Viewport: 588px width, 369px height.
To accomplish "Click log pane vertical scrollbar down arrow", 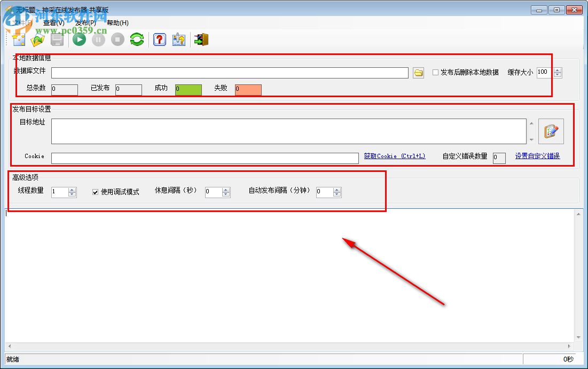I will coord(578,338).
